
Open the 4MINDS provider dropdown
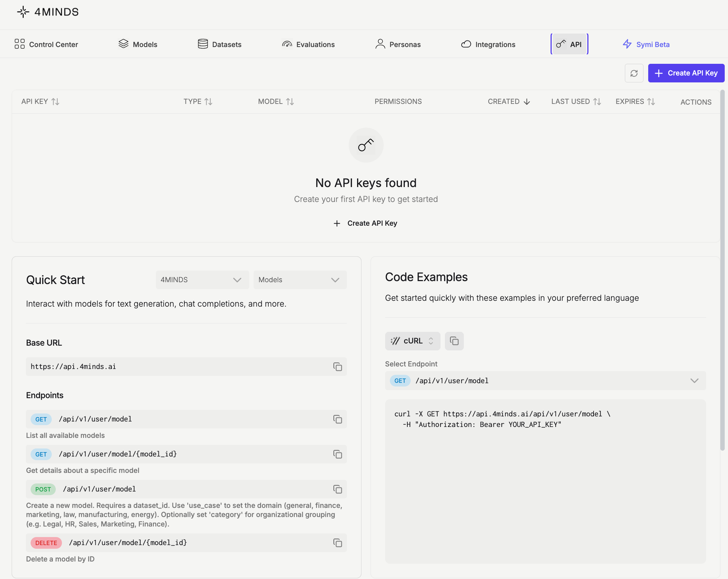(202, 280)
